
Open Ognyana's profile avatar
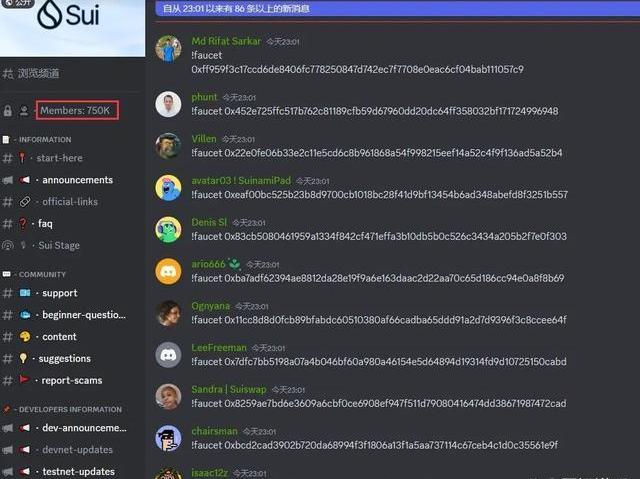click(x=168, y=313)
